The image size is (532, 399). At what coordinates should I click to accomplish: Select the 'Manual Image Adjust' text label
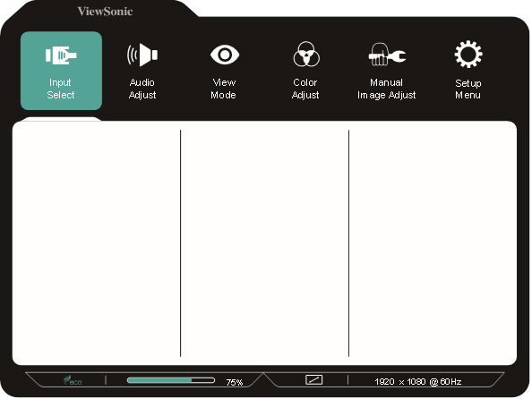pyautogui.click(x=386, y=89)
